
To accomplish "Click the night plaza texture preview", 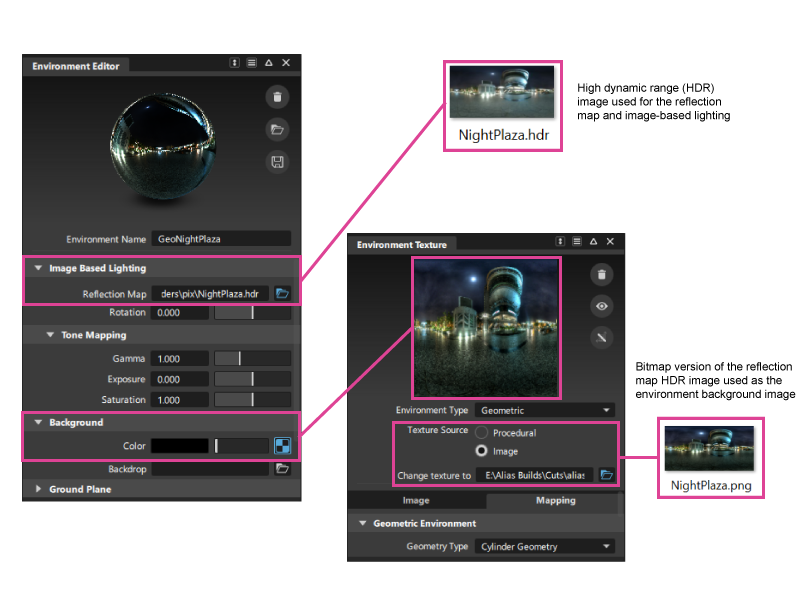I will click(x=486, y=328).
